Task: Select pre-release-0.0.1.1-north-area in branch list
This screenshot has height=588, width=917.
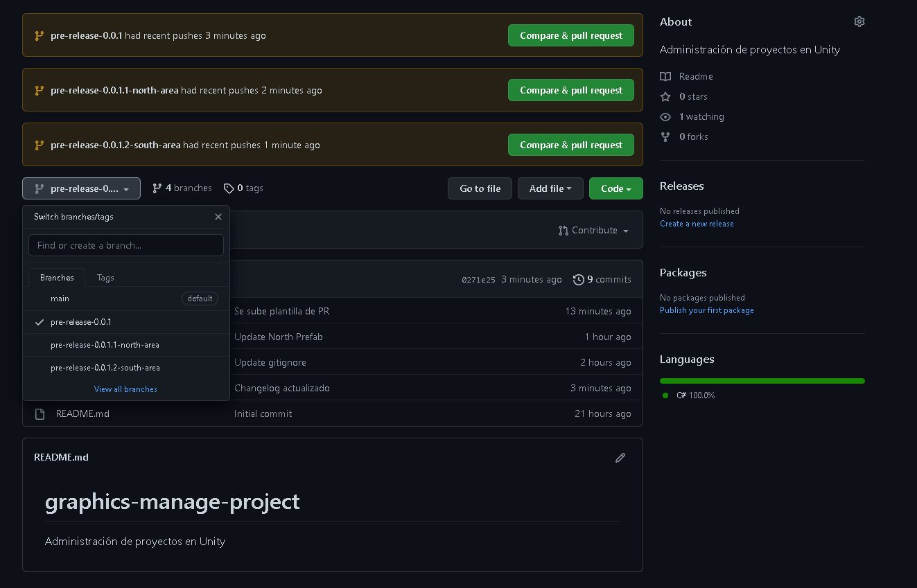Action: point(105,345)
